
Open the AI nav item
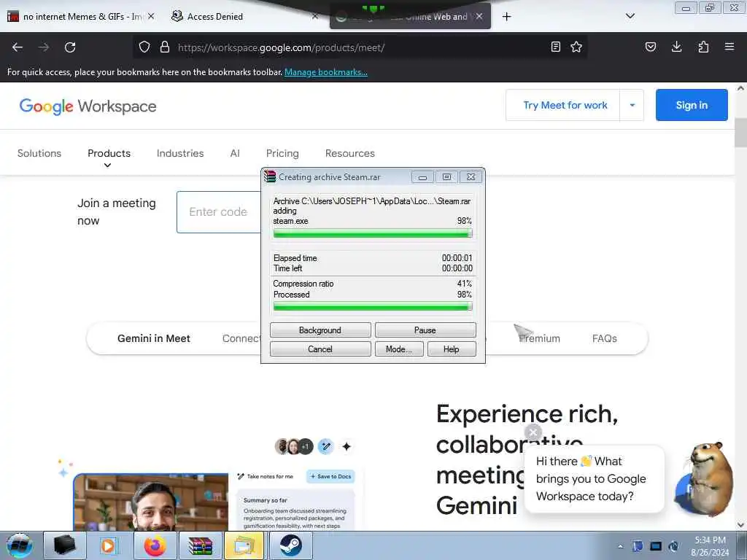[235, 153]
